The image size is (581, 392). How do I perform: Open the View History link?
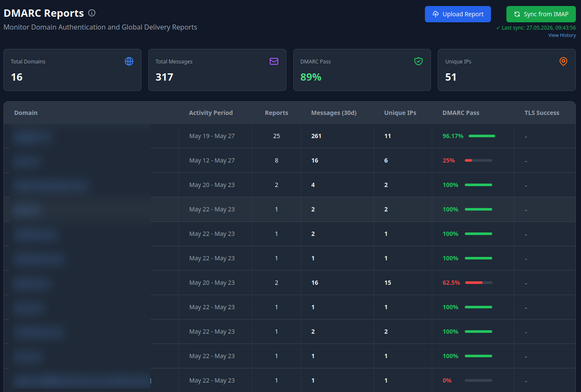coord(562,35)
